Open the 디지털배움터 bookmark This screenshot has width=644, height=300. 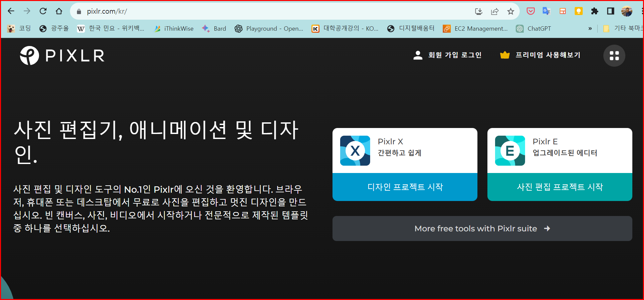click(x=411, y=29)
